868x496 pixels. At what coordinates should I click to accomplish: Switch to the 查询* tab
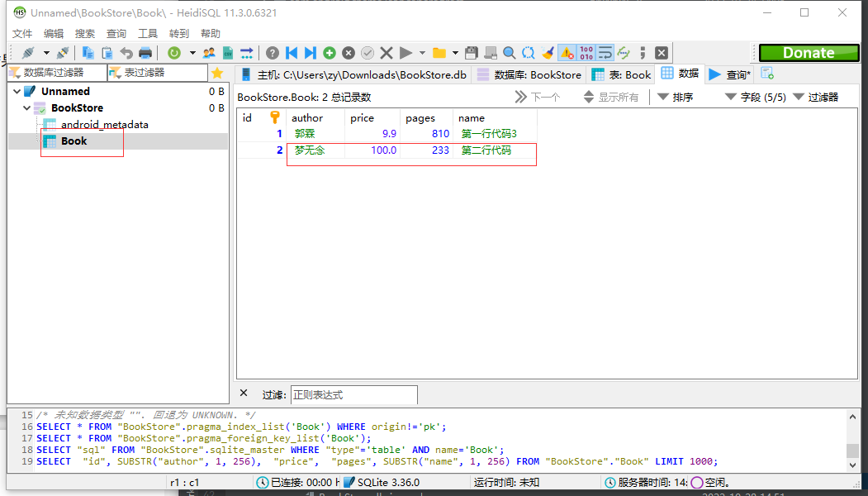click(x=729, y=74)
